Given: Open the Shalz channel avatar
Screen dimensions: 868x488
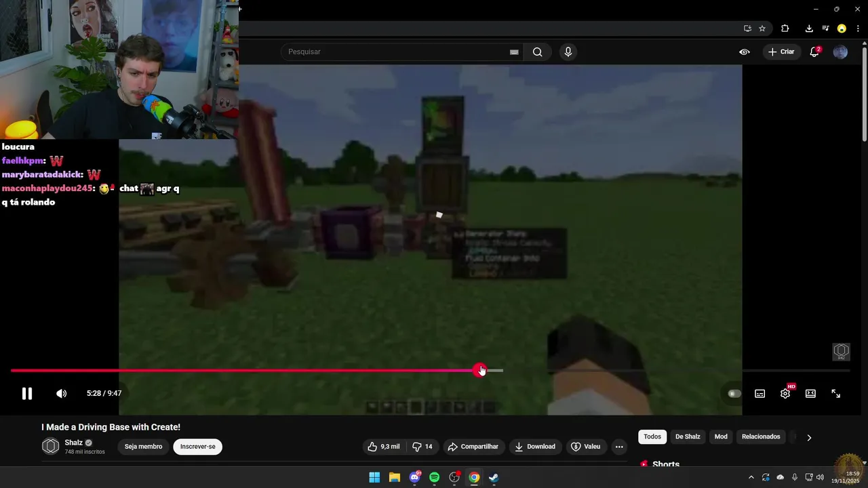Looking at the screenshot, I should (51, 446).
